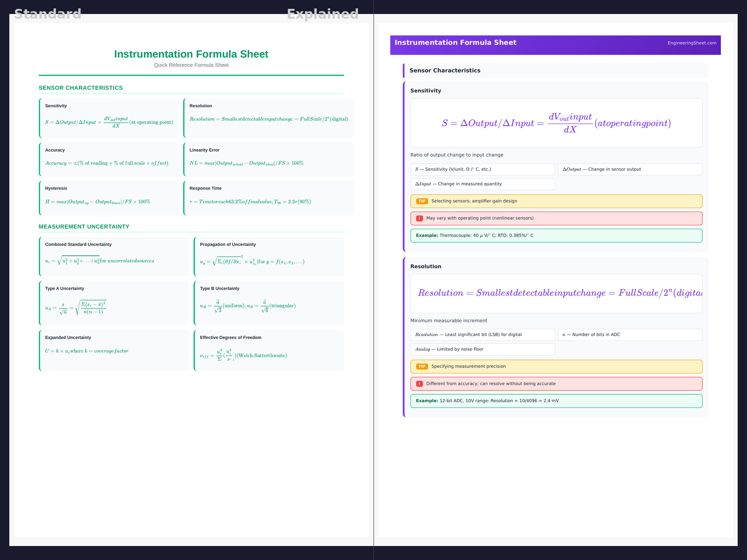Click the Combined Standard Uncertainty card

coord(114,256)
